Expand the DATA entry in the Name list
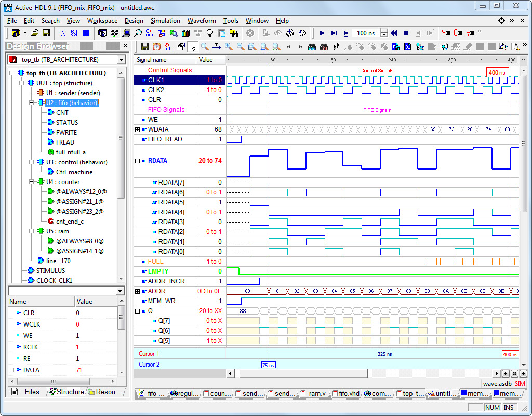Screen dimensions: 532x416 (11, 370)
